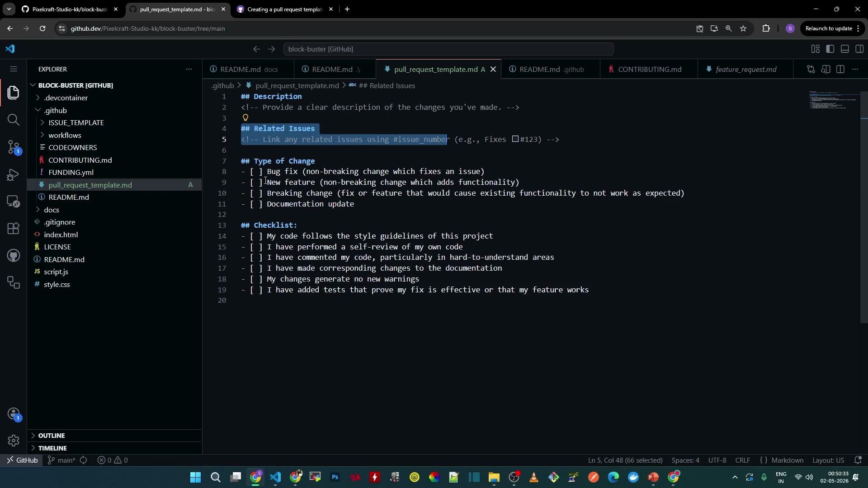
Task: Change the UTF-8 file encoding
Action: pyautogui.click(x=717, y=460)
